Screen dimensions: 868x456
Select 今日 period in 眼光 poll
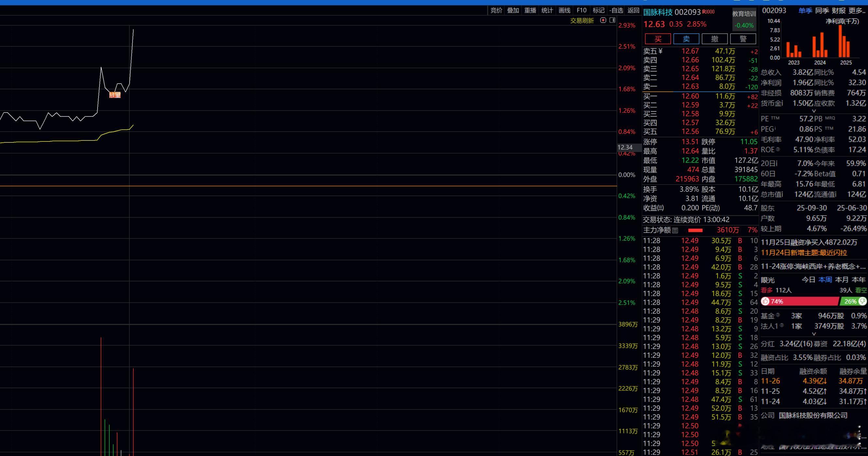808,280
